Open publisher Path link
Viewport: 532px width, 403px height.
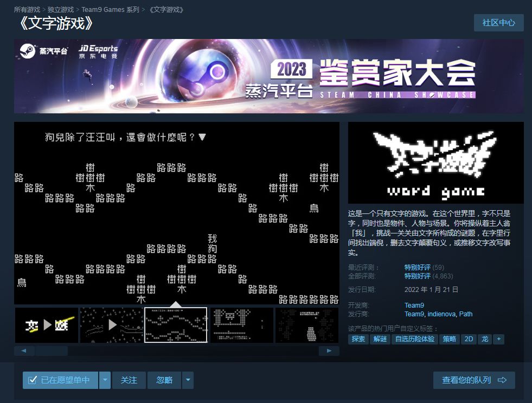[465, 314]
